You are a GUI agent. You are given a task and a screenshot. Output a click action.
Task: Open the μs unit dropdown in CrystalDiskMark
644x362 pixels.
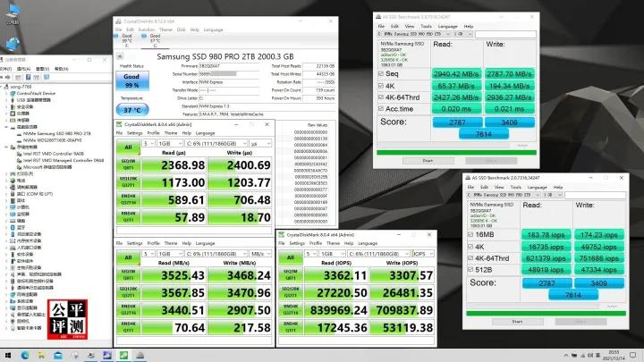[260, 143]
